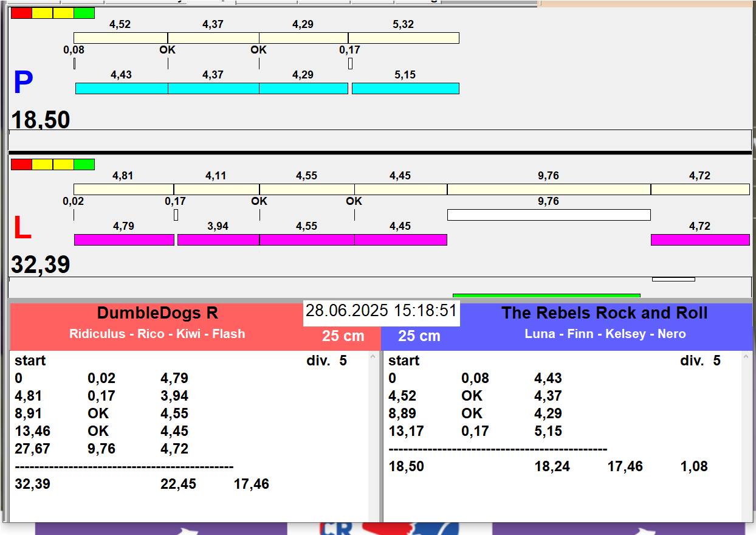Click the magenta 3,94 run bar
This screenshot has width=756, height=535.
pos(218,240)
